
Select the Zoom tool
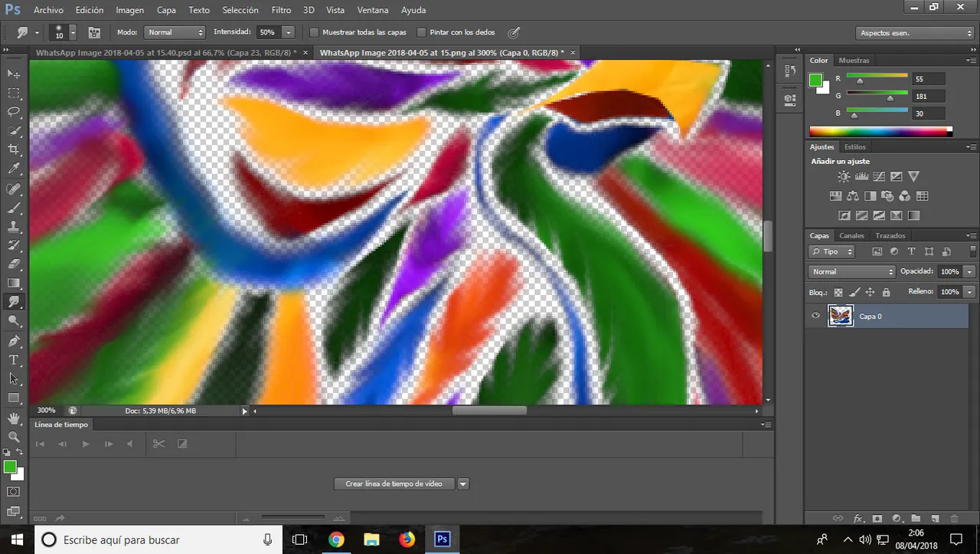14,437
